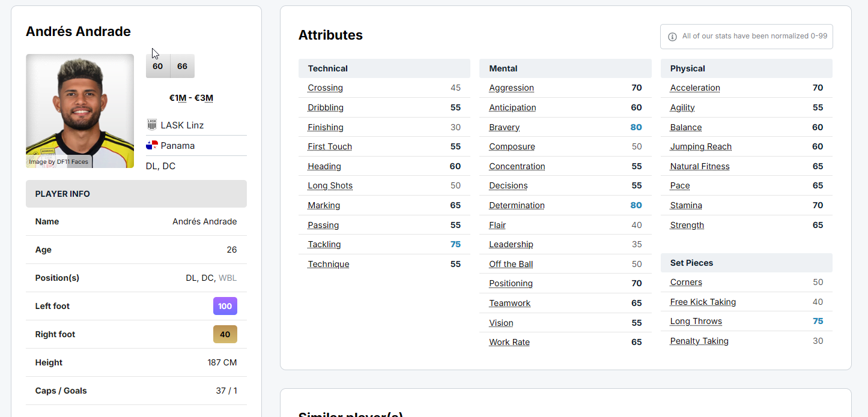Click the current rating 60 badge
The width and height of the screenshot is (868, 417).
158,66
